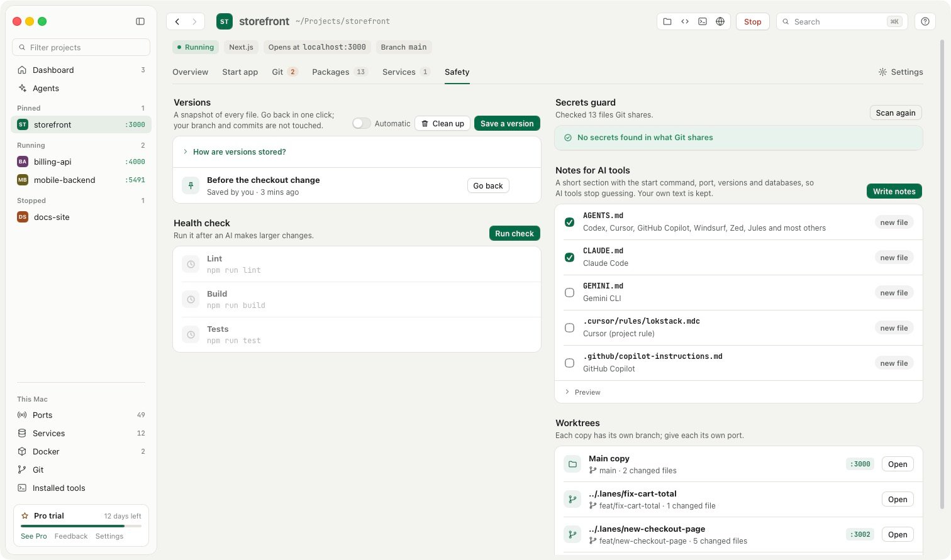Select the Safety tab

click(x=457, y=72)
